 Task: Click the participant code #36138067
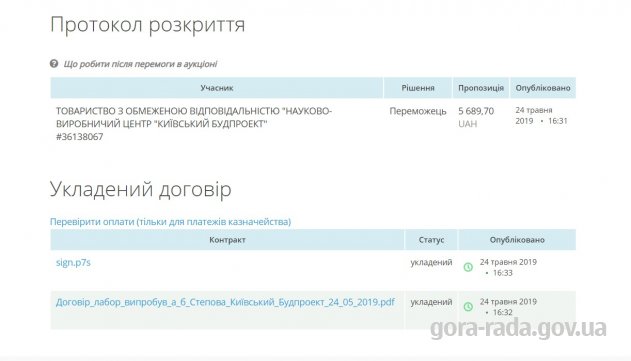click(80, 137)
